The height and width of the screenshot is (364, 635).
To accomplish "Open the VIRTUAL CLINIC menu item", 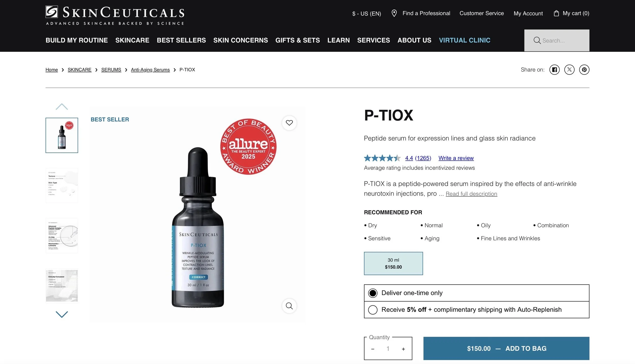I will point(464,40).
